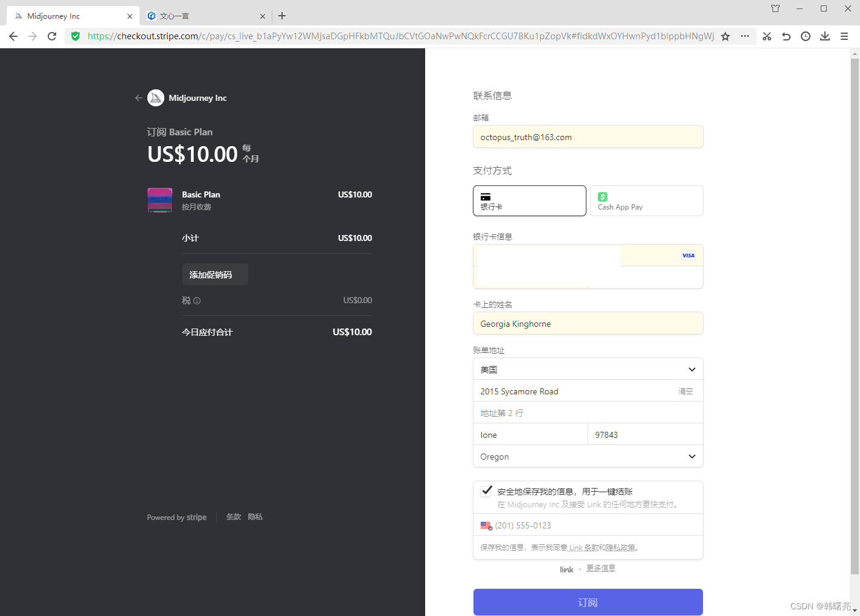This screenshot has height=616, width=860.
Task: Bookmark this page with the star icon
Action: point(725,36)
